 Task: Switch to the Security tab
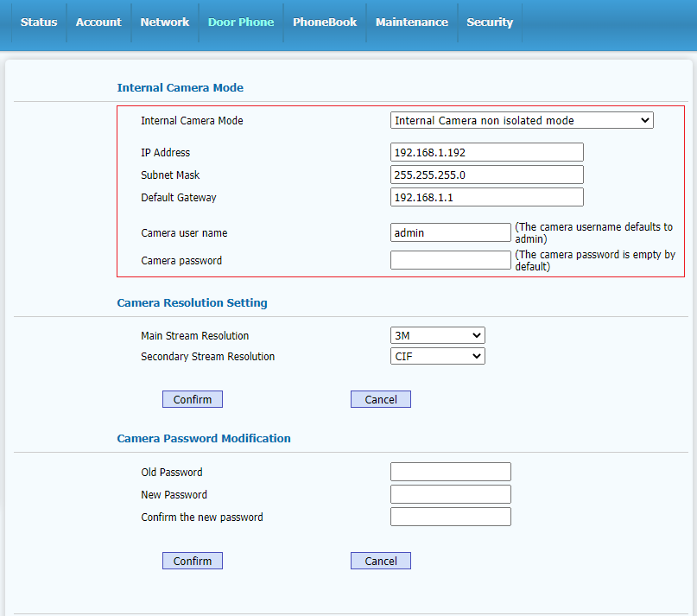tap(490, 22)
